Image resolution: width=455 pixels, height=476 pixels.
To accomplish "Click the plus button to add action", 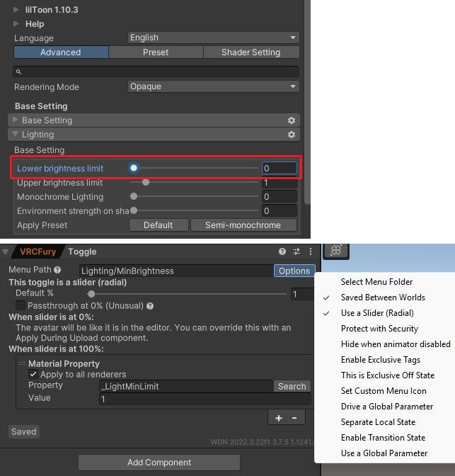I will (x=279, y=418).
